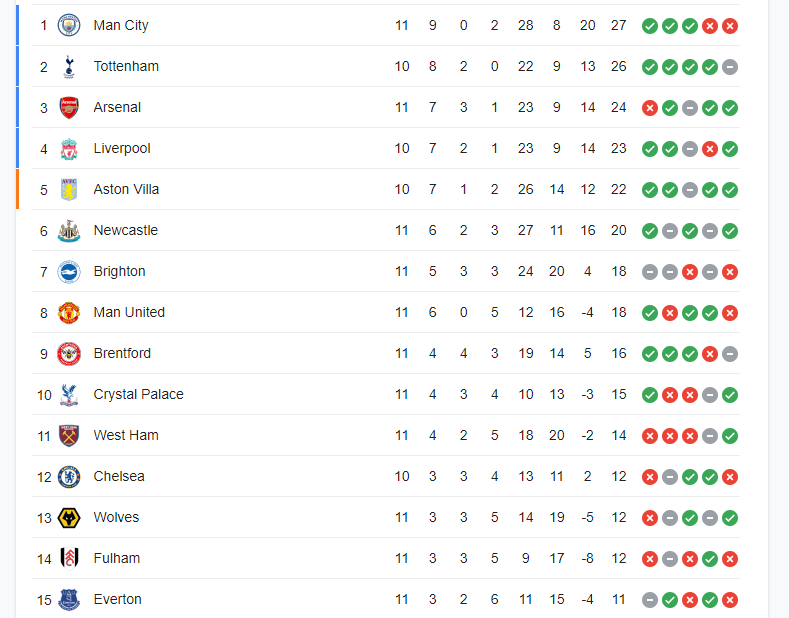Open the Fulham team link
The height and width of the screenshot is (618, 789).
(117, 558)
